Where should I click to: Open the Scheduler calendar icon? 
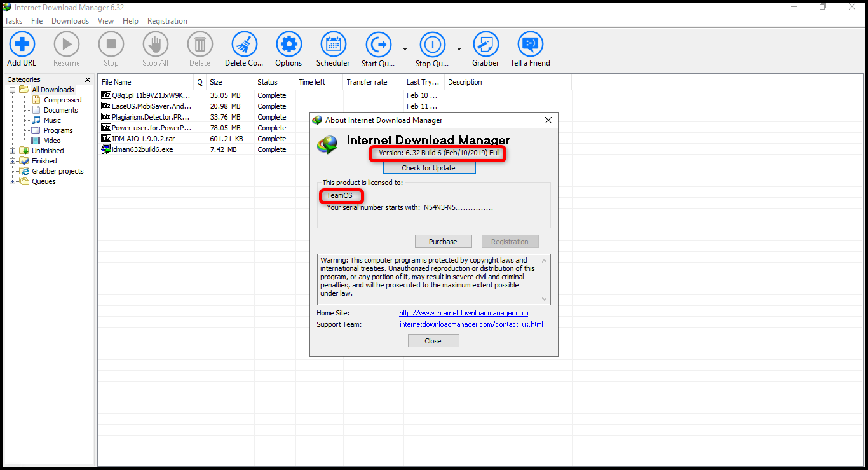pyautogui.click(x=334, y=45)
